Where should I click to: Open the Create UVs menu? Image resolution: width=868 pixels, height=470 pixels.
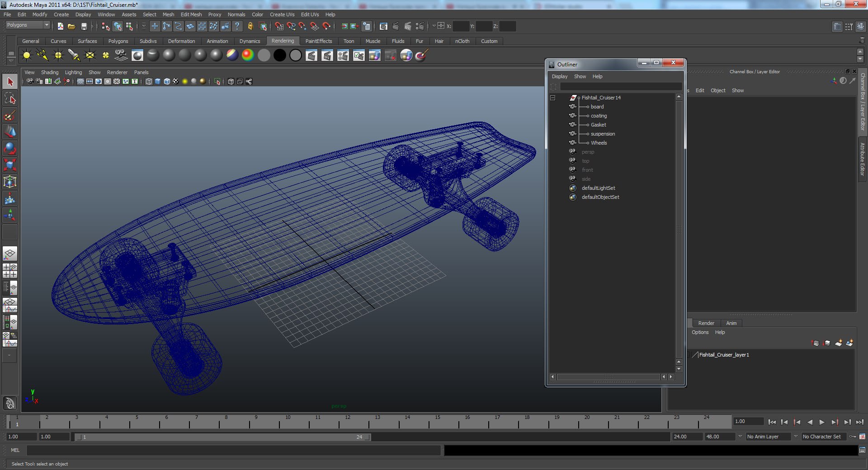pyautogui.click(x=282, y=14)
